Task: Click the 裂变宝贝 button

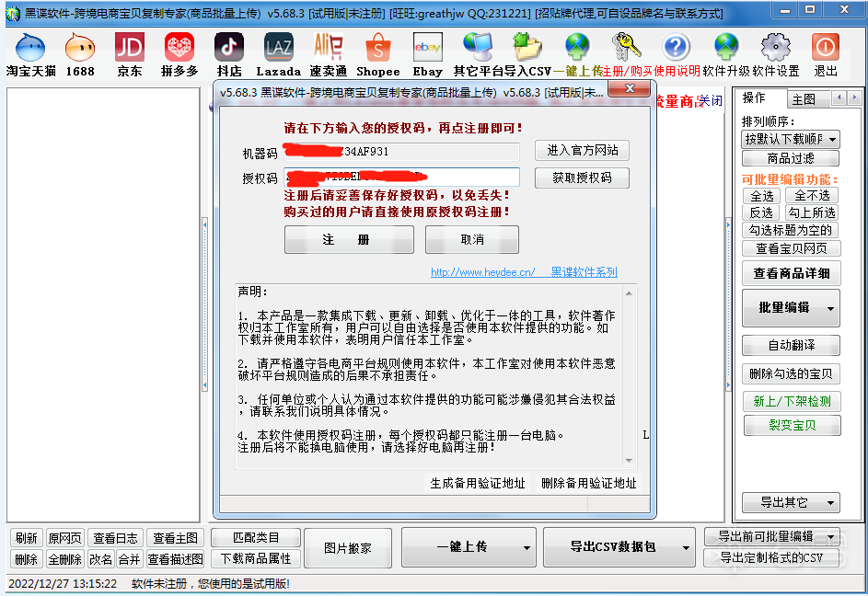Action: [x=793, y=425]
